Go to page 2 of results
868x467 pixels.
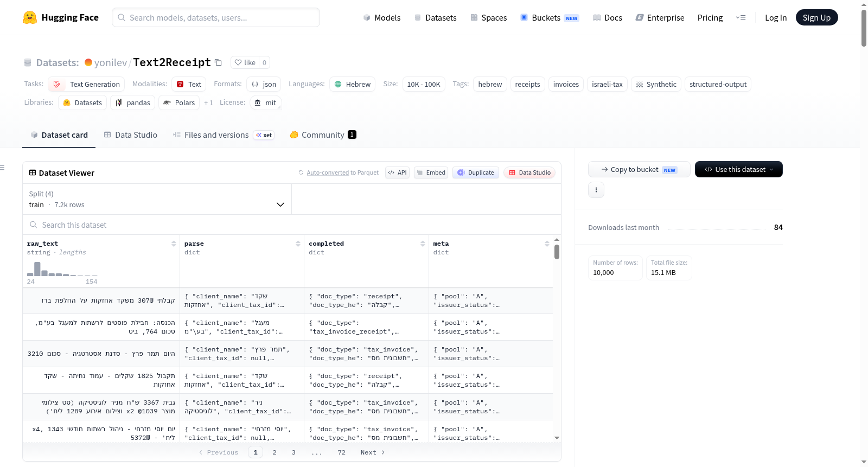(x=275, y=452)
